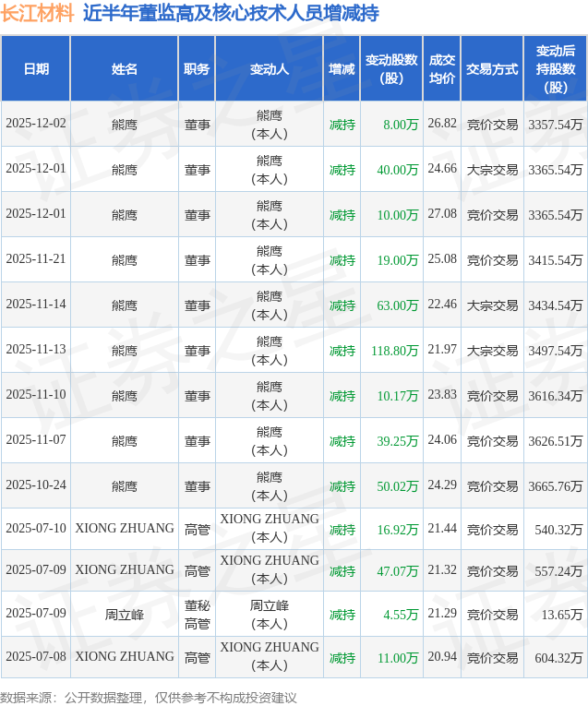Image resolution: width=588 pixels, height=706 pixels.
Task: Select the date cell 2025-11-21
Action: (x=36, y=259)
